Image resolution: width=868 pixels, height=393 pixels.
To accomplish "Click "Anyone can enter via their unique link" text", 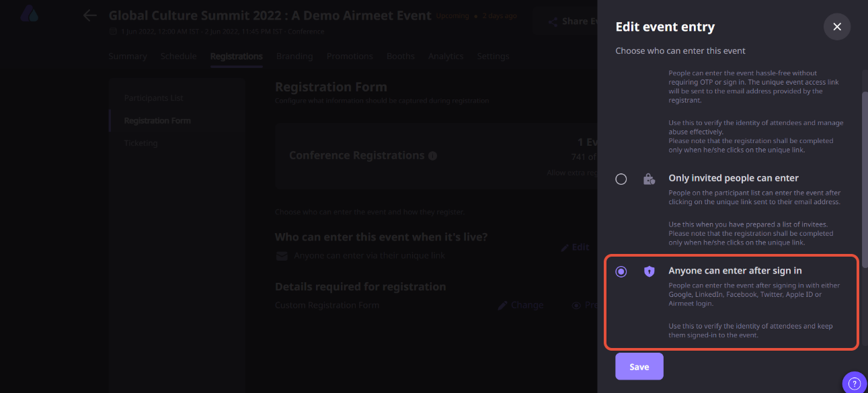I will point(370,256).
